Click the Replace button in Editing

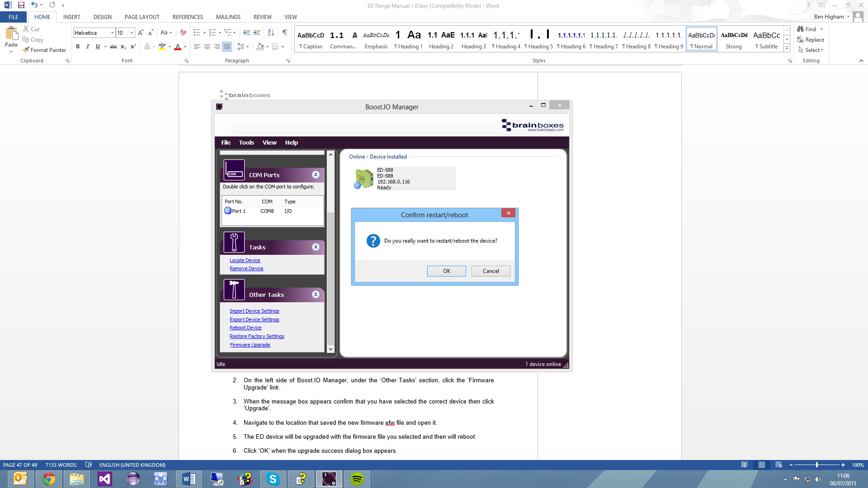coord(811,40)
